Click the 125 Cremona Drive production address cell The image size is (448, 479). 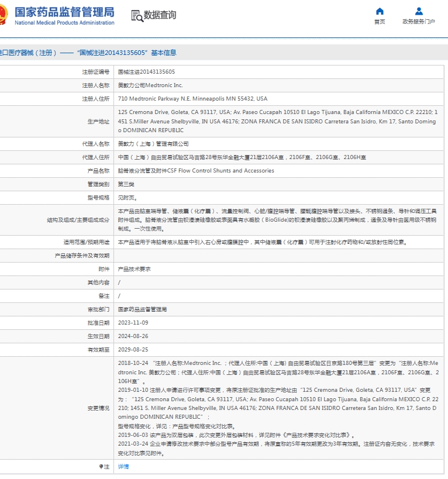coord(278,121)
